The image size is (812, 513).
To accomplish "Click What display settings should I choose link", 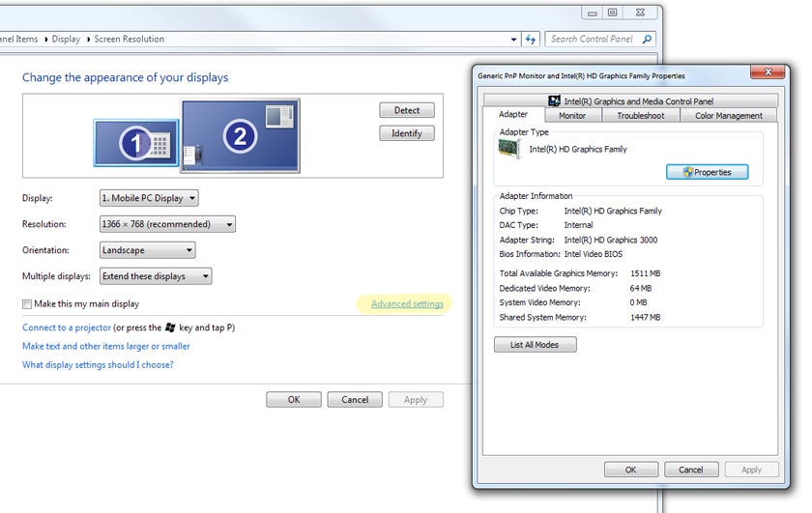I will tap(98, 365).
